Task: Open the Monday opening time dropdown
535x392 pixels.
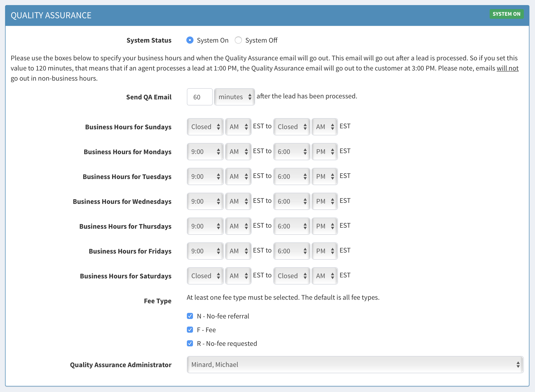Action: click(205, 151)
